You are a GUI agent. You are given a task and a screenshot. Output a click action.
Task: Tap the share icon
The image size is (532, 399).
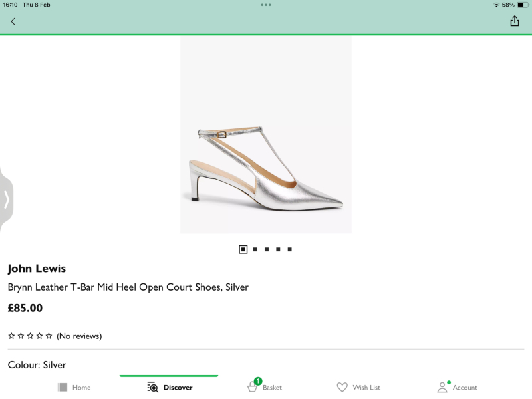[x=514, y=21]
